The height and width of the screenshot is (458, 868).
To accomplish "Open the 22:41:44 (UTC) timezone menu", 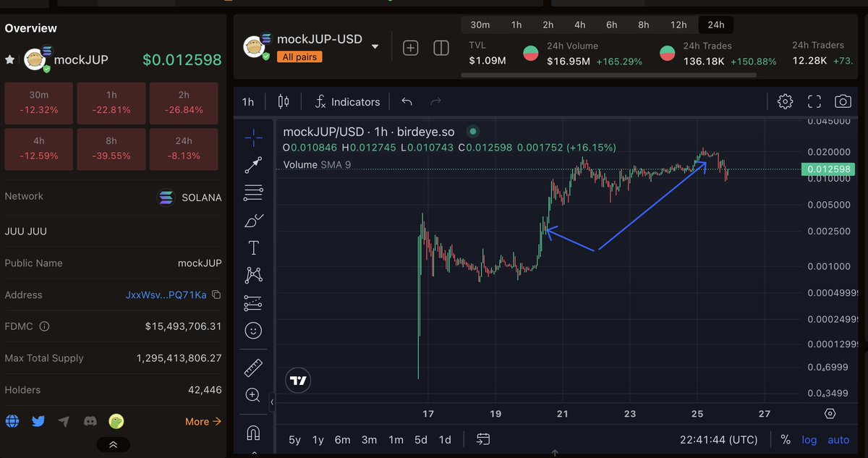I will click(x=719, y=439).
